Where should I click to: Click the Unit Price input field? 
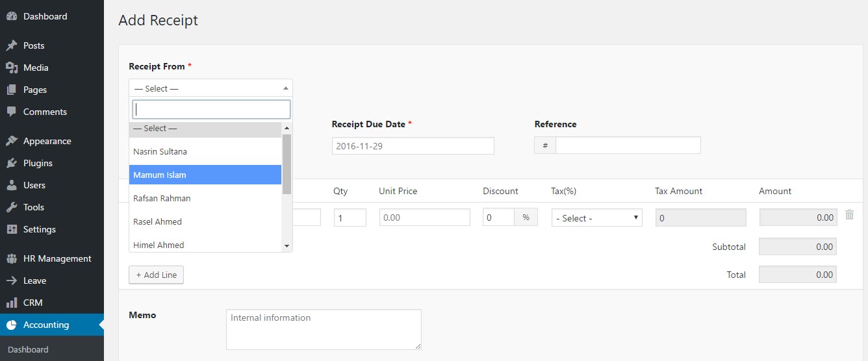pyautogui.click(x=424, y=218)
